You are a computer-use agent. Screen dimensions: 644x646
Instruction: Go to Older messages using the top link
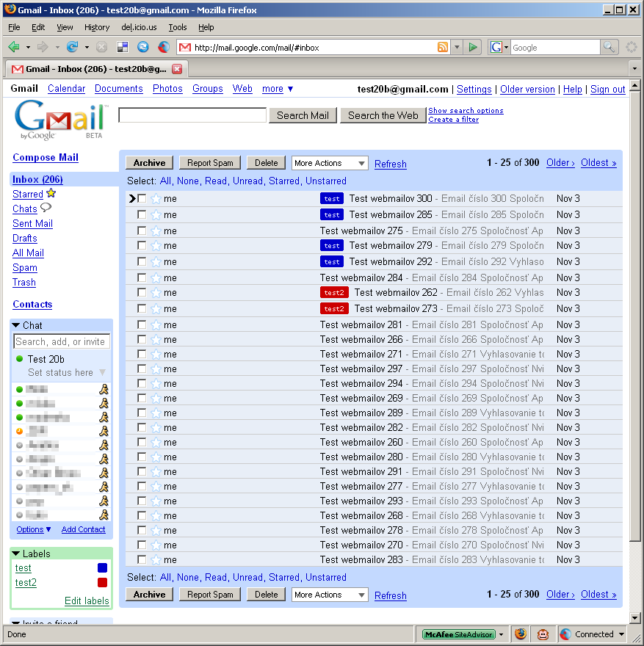tap(560, 163)
